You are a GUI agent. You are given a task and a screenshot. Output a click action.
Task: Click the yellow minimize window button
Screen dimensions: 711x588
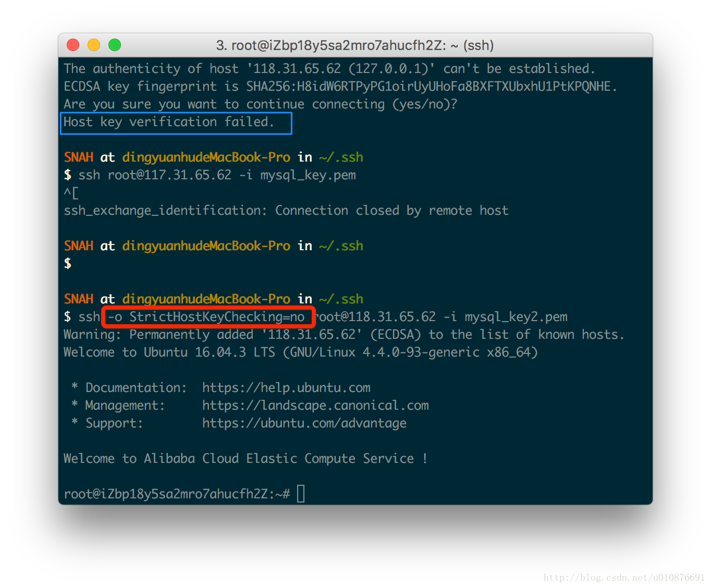coord(94,45)
